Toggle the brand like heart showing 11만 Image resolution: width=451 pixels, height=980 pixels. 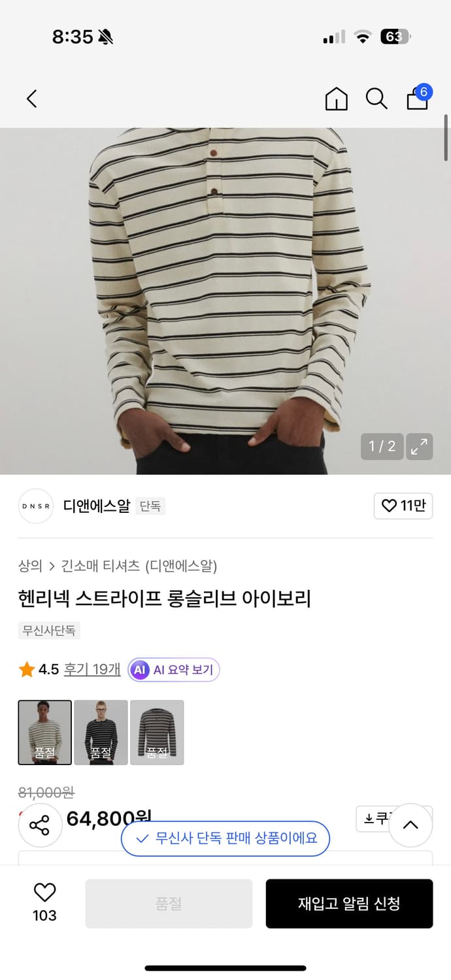pos(403,506)
